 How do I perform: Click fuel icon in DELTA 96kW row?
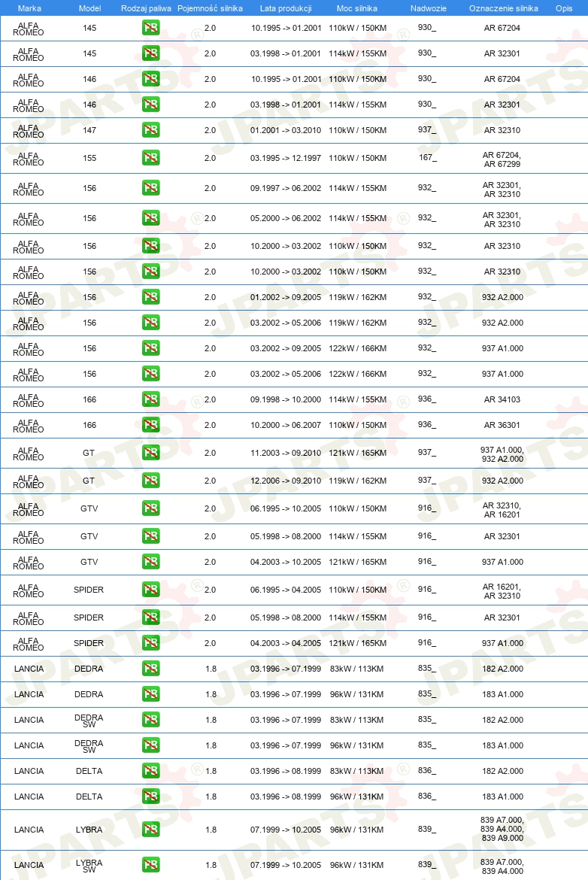coord(151,797)
